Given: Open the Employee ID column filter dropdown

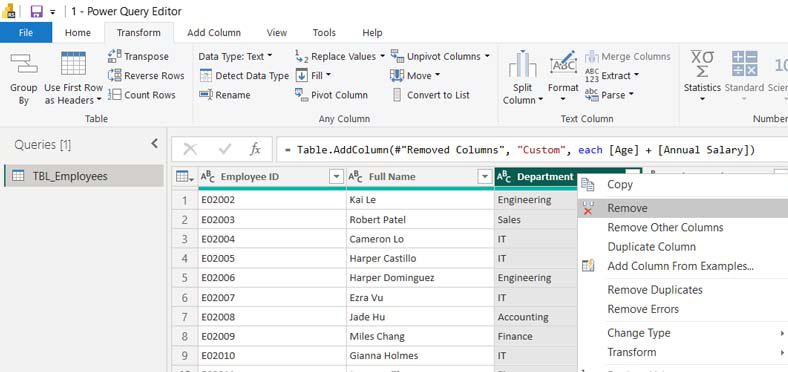Looking at the screenshot, I should (x=336, y=176).
